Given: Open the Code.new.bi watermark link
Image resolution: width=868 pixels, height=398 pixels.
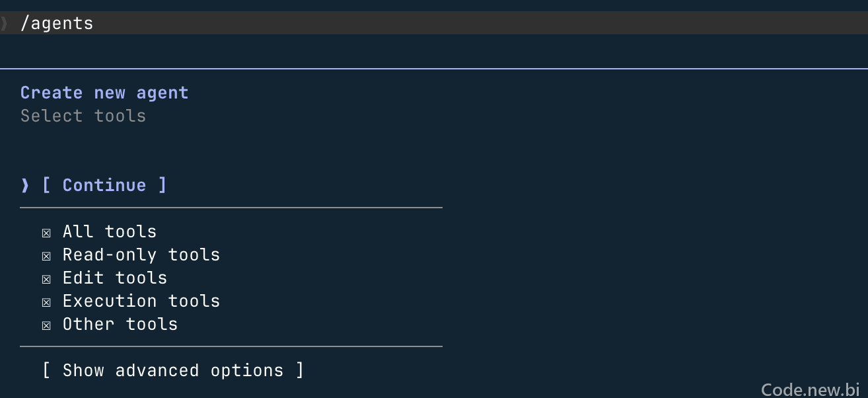Looking at the screenshot, I should click(x=811, y=389).
